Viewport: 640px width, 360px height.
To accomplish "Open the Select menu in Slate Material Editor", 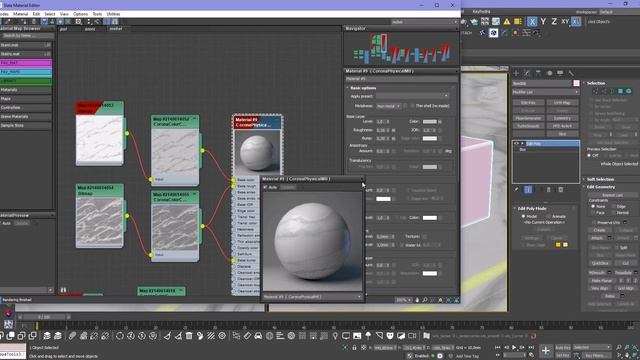I will (50, 14).
